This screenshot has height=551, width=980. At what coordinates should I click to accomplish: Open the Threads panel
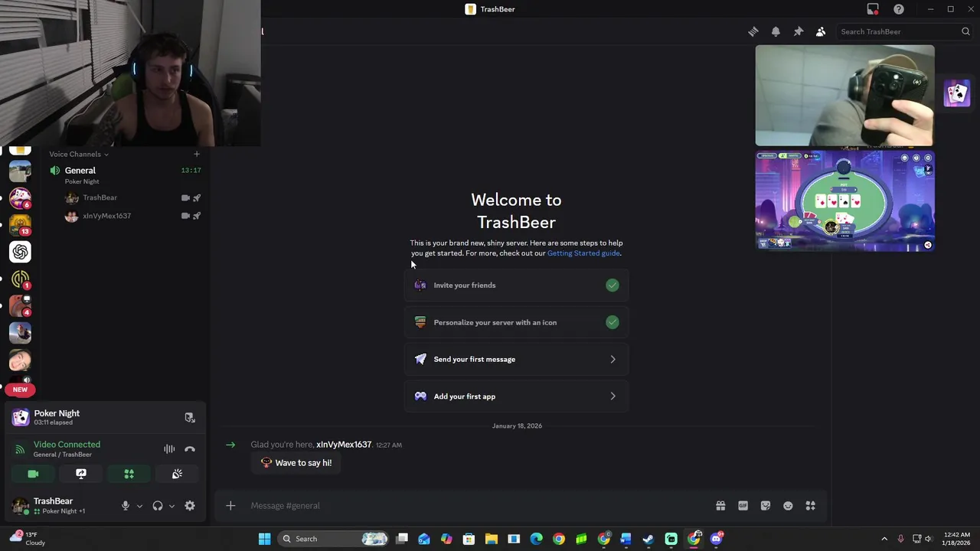point(753,31)
